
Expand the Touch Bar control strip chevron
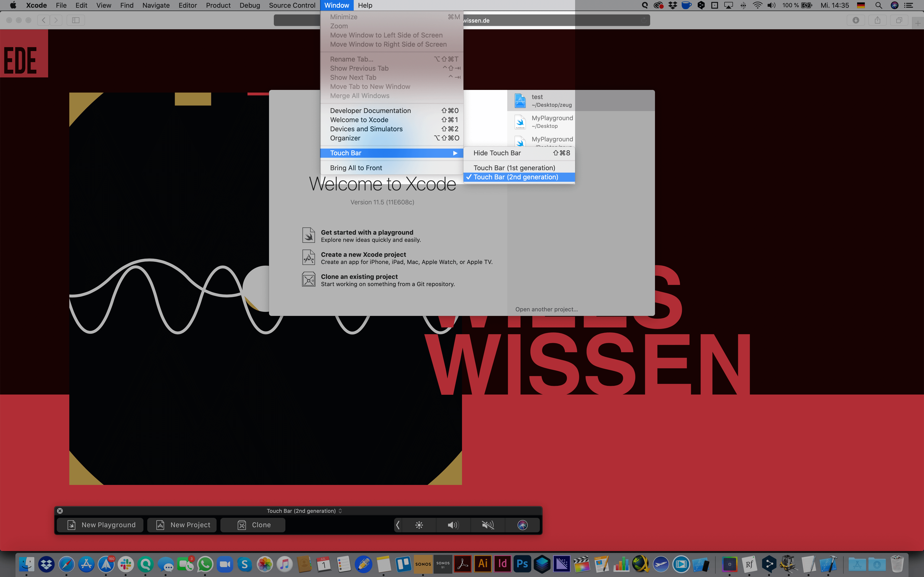tap(398, 525)
